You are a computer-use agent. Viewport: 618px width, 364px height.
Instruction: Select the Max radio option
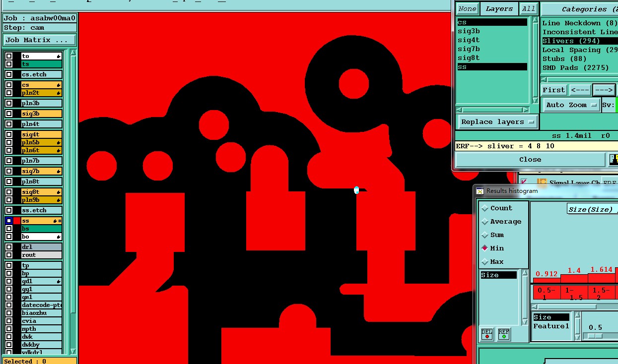click(493, 262)
